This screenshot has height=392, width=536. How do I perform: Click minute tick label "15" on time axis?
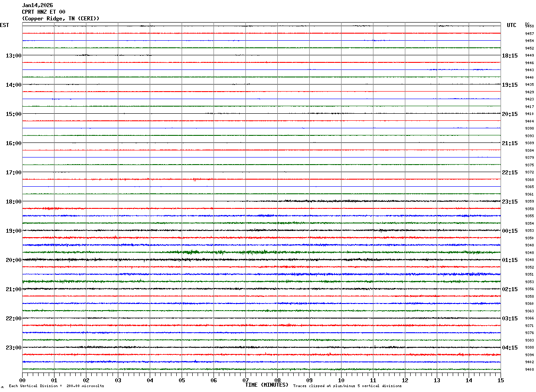click(501, 380)
